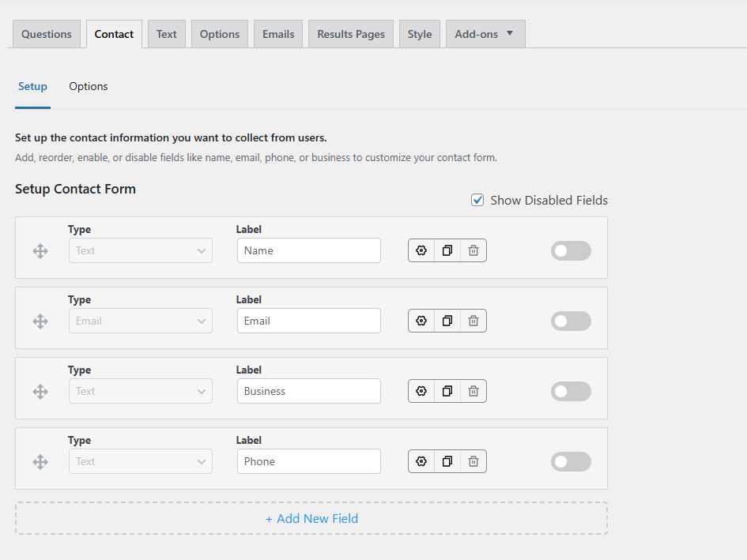Image resolution: width=747 pixels, height=560 pixels.
Task: Enable the toggle on the Name field
Action: point(571,250)
